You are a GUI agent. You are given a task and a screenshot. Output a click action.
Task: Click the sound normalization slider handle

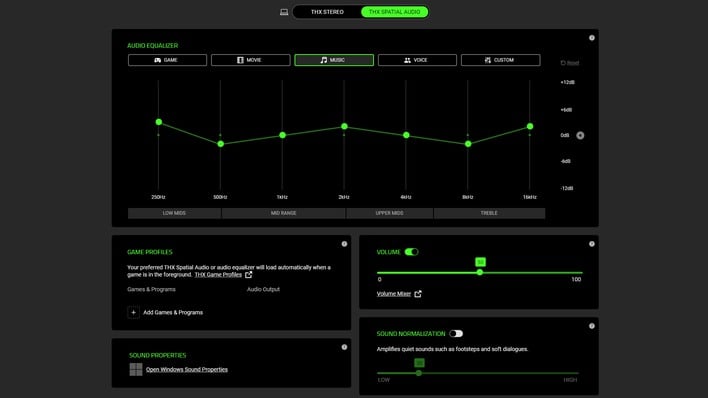coord(419,373)
